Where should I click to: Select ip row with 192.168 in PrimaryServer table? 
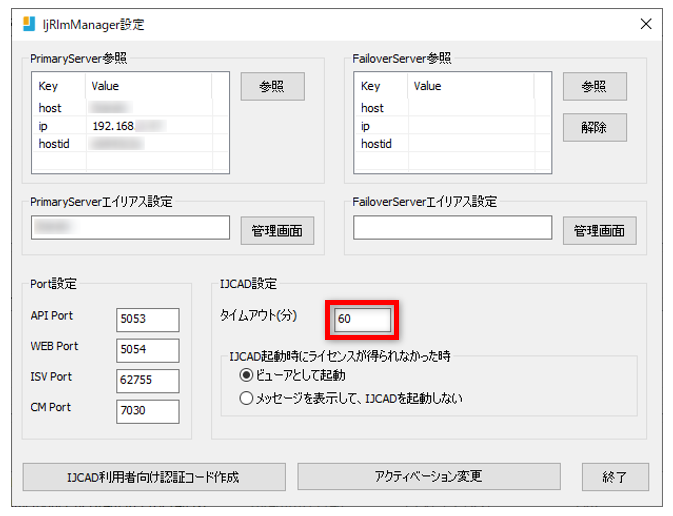click(x=130, y=126)
